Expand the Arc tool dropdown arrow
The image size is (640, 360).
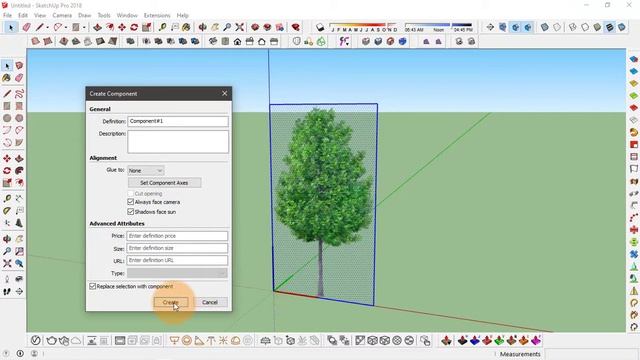(x=66, y=27)
